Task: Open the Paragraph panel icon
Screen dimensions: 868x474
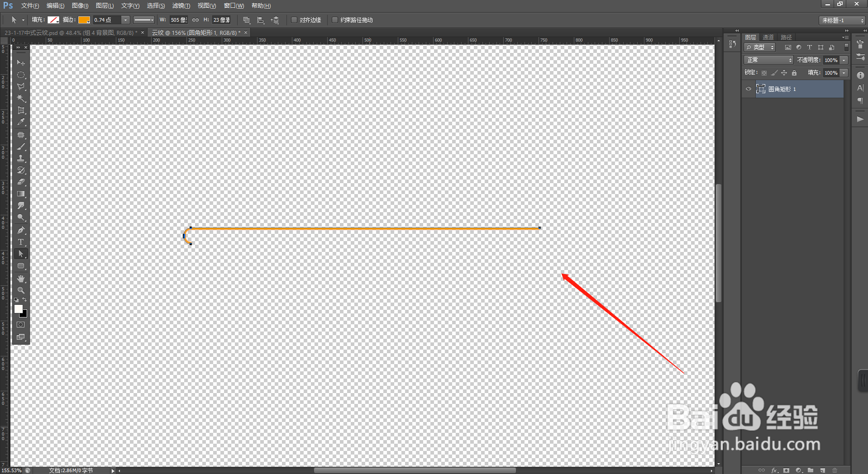Action: click(x=860, y=100)
